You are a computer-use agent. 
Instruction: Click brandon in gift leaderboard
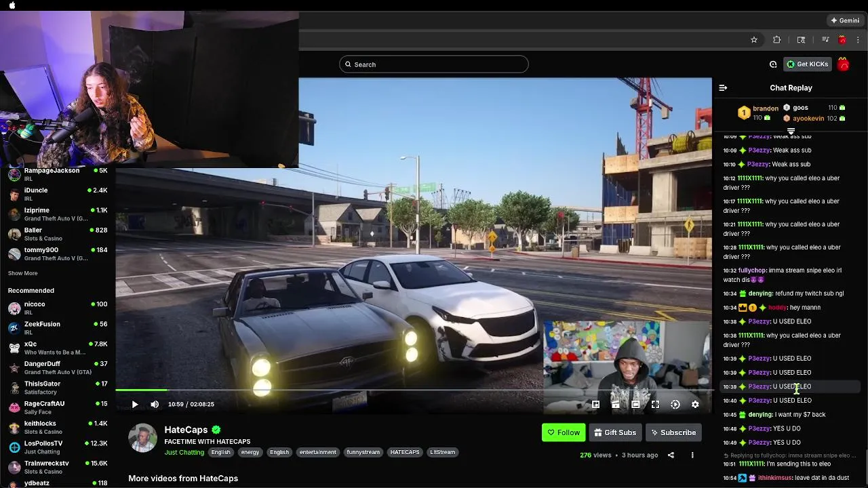(x=766, y=108)
